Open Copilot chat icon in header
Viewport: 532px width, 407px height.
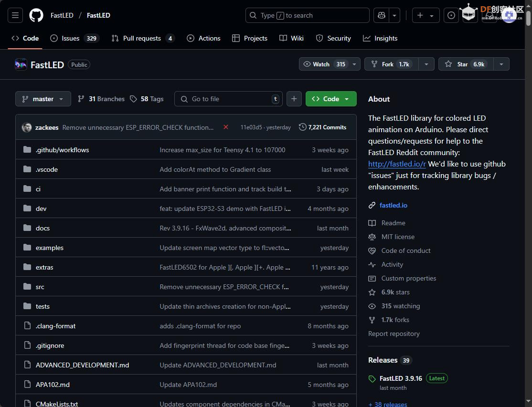(x=382, y=15)
